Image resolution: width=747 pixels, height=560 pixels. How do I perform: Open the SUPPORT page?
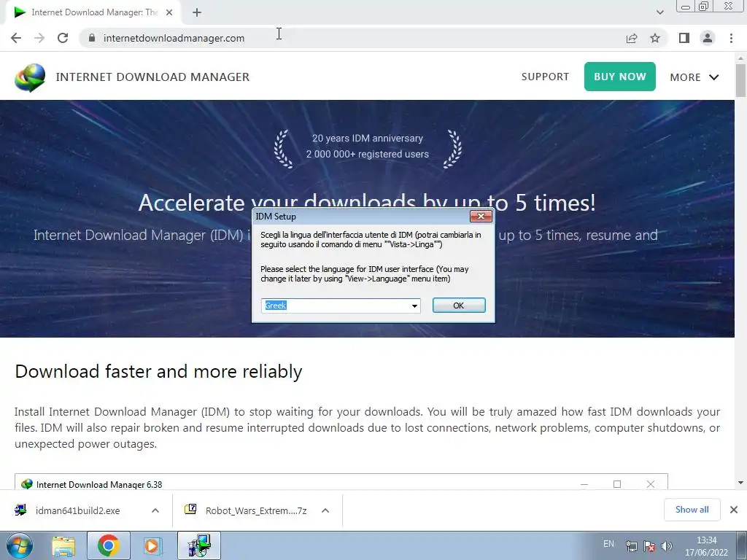(x=545, y=77)
